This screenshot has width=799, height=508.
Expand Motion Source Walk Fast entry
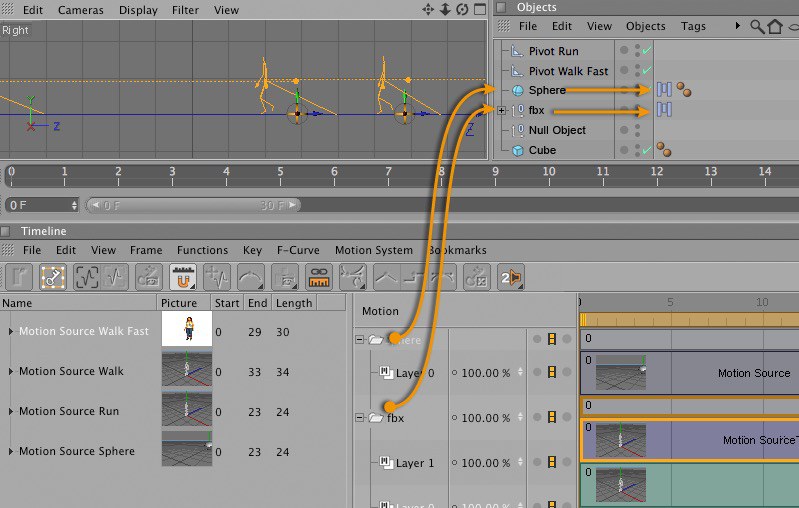coord(11,331)
